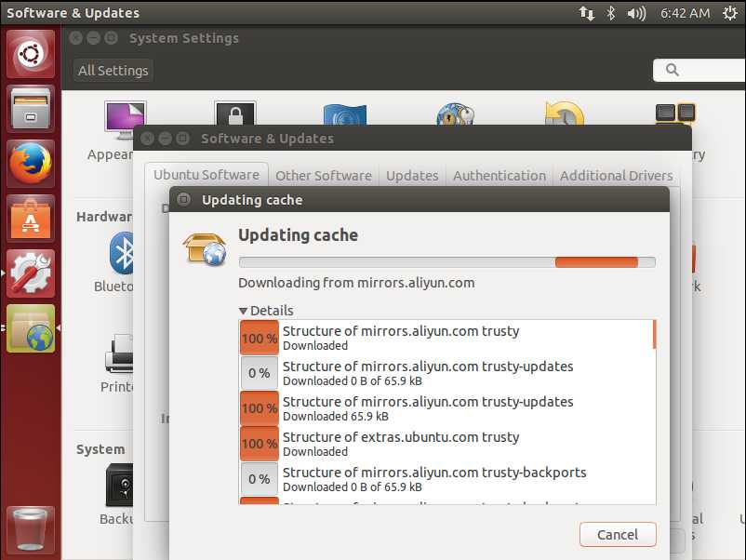Click the System Settings search field
The width and height of the screenshot is (746, 560).
click(x=699, y=70)
